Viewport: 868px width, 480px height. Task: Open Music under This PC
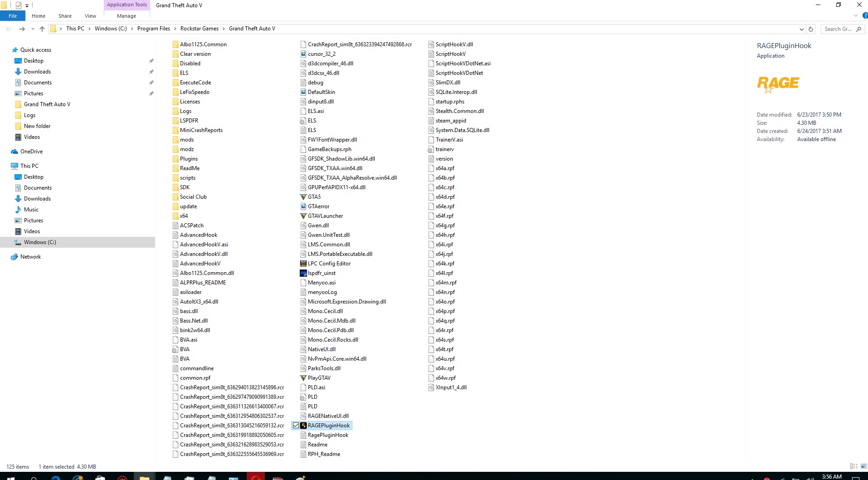click(31, 210)
